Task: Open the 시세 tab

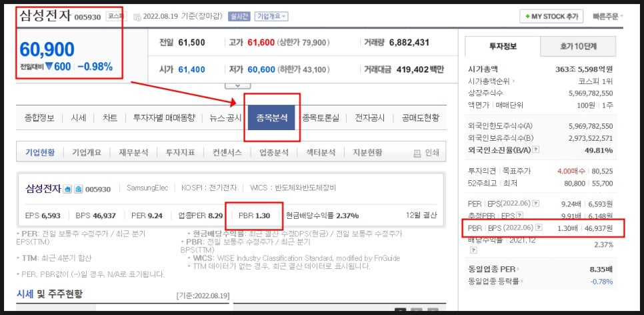Action: click(79, 118)
